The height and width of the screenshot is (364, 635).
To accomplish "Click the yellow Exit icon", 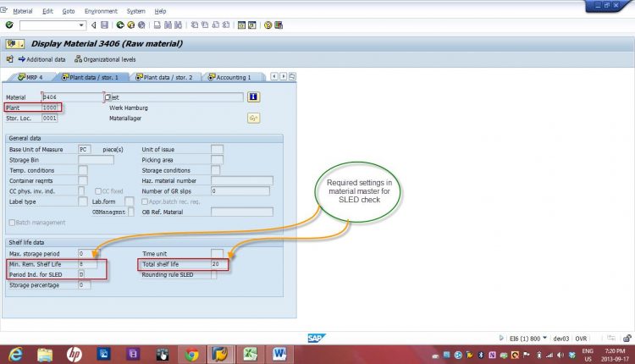I will pyautogui.click(x=130, y=25).
